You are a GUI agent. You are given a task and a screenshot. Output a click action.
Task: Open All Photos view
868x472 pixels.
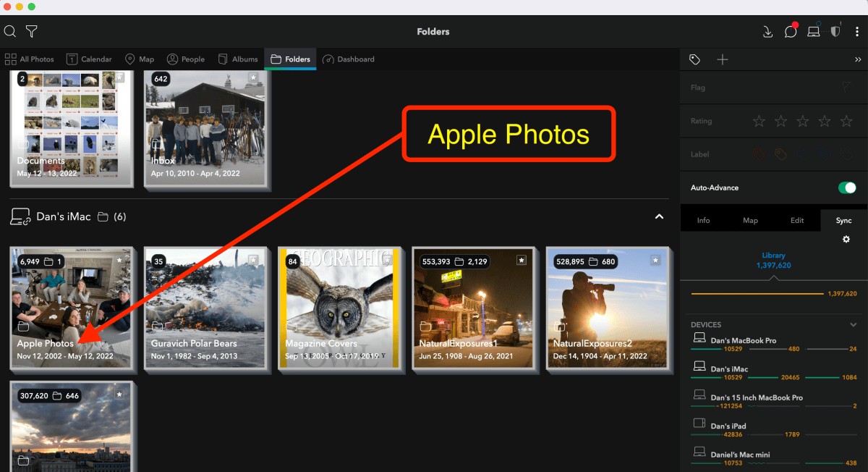tap(30, 59)
